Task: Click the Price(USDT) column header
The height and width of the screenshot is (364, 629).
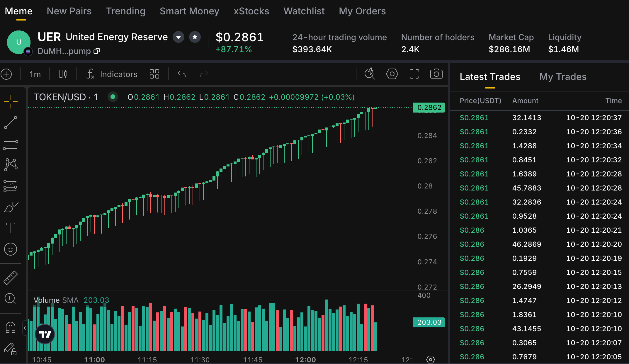Action: click(x=480, y=101)
